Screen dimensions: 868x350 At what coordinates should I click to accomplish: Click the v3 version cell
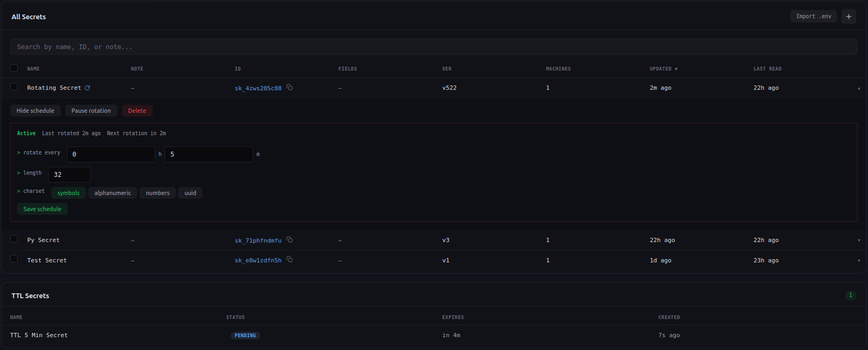pos(446,240)
